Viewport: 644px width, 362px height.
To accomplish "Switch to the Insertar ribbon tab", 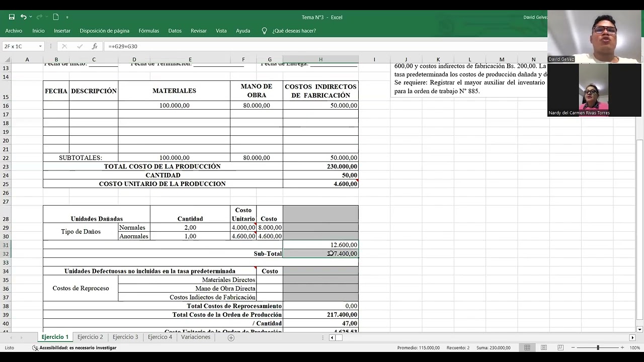I will click(62, 31).
